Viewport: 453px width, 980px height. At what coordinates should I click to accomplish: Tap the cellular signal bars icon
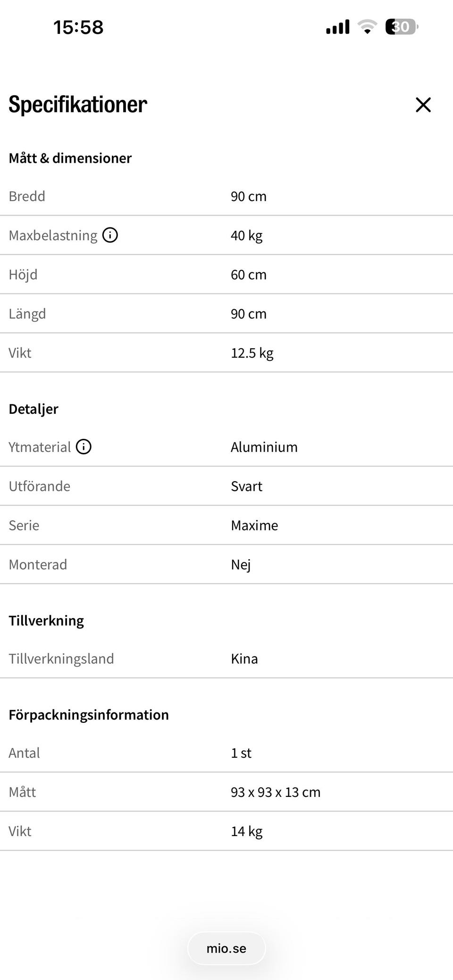tap(338, 27)
